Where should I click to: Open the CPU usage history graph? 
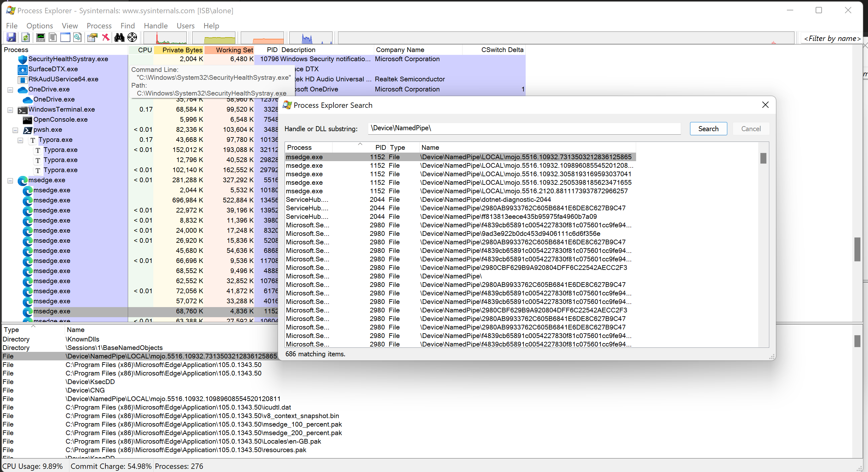(x=165, y=38)
